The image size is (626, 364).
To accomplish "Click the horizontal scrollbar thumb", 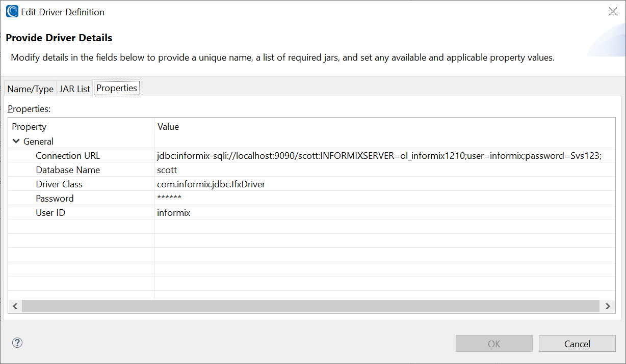I will click(x=310, y=306).
